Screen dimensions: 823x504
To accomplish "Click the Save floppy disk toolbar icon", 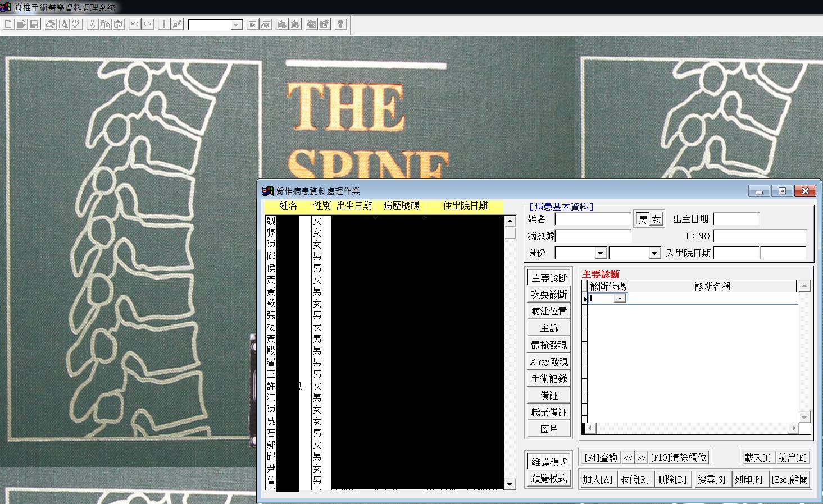I will coord(34,24).
